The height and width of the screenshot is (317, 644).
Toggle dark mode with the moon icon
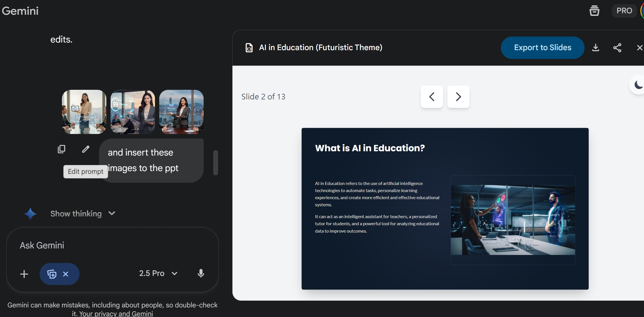pyautogui.click(x=638, y=85)
